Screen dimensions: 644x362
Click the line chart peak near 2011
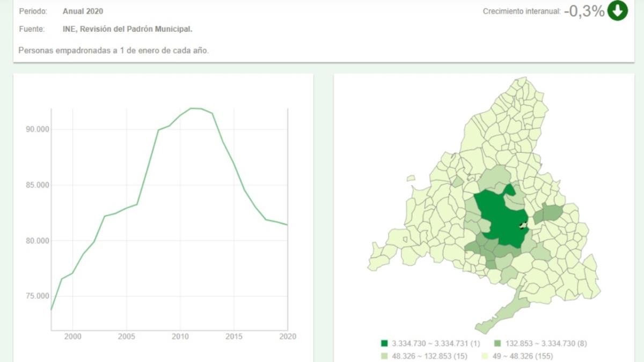click(x=192, y=108)
